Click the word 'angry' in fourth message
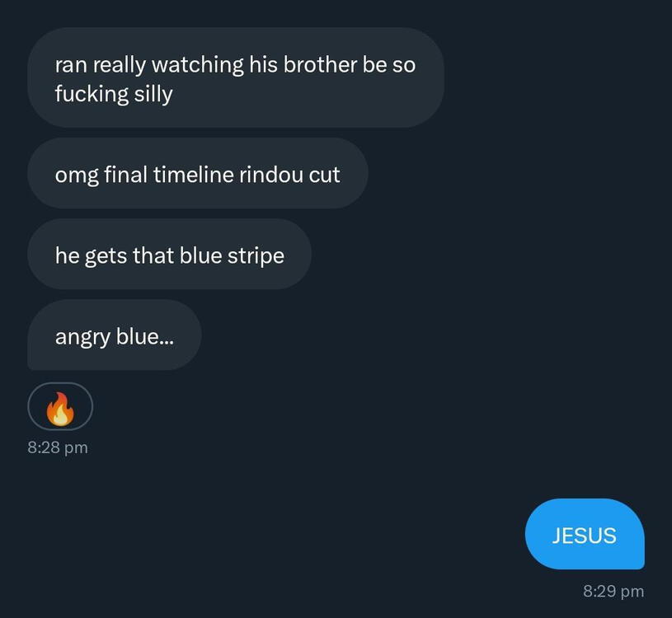Screen dimensions: 672x618 point(82,338)
